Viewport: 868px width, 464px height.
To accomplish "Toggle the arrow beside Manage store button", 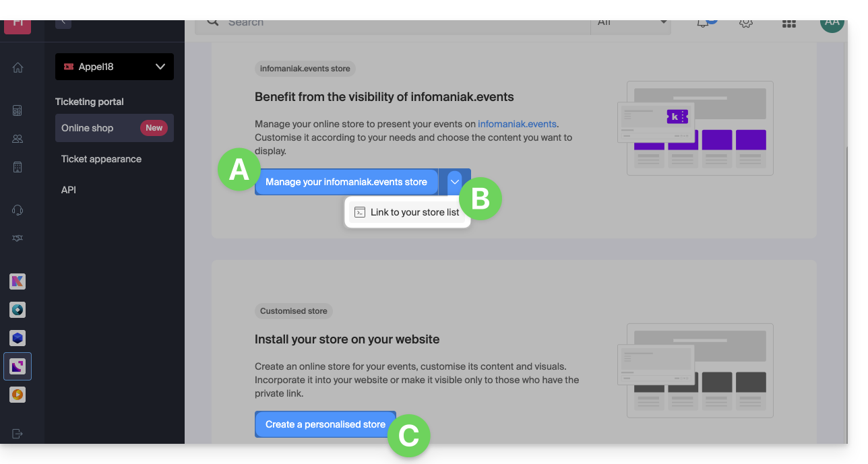I will (455, 181).
